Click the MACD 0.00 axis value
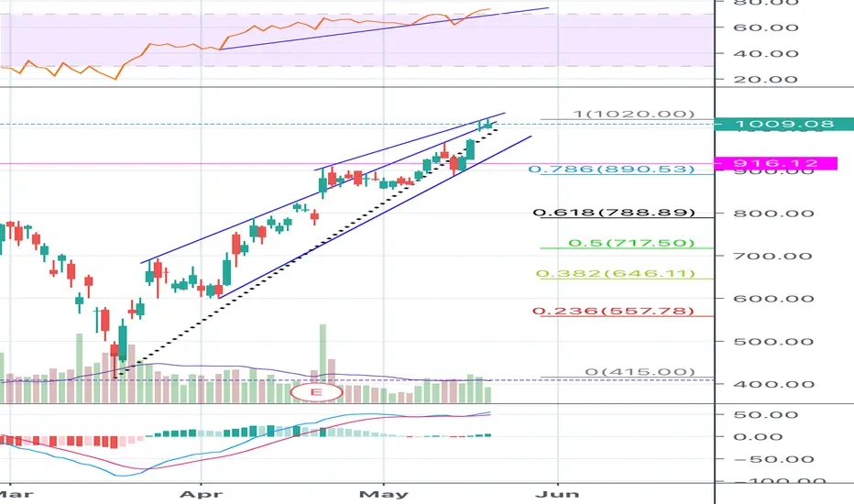Screen dimensions: 854x504 click(758, 437)
